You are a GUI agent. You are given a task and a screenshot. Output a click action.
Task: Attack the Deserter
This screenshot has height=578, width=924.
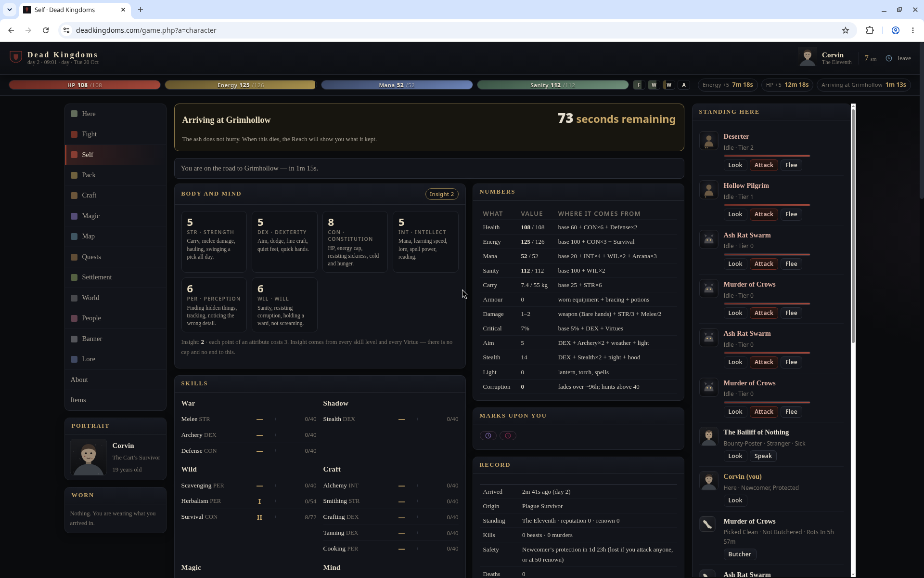click(x=764, y=165)
